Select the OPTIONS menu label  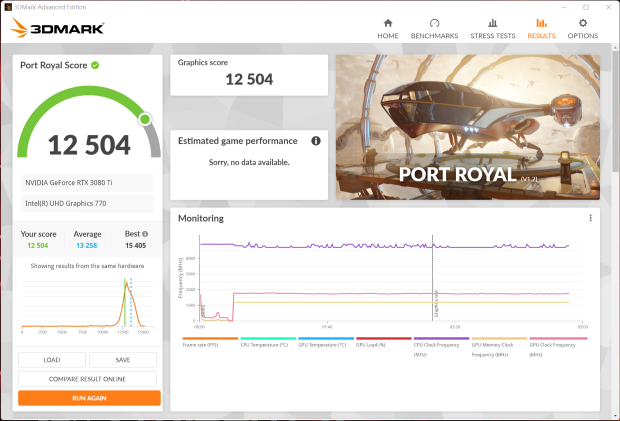pos(583,36)
